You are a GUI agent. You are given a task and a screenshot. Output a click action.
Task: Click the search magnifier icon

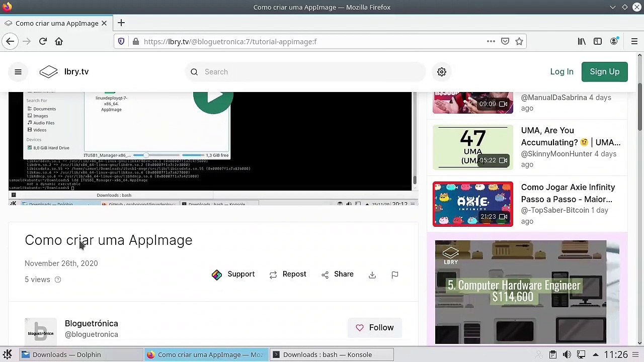pyautogui.click(x=194, y=72)
